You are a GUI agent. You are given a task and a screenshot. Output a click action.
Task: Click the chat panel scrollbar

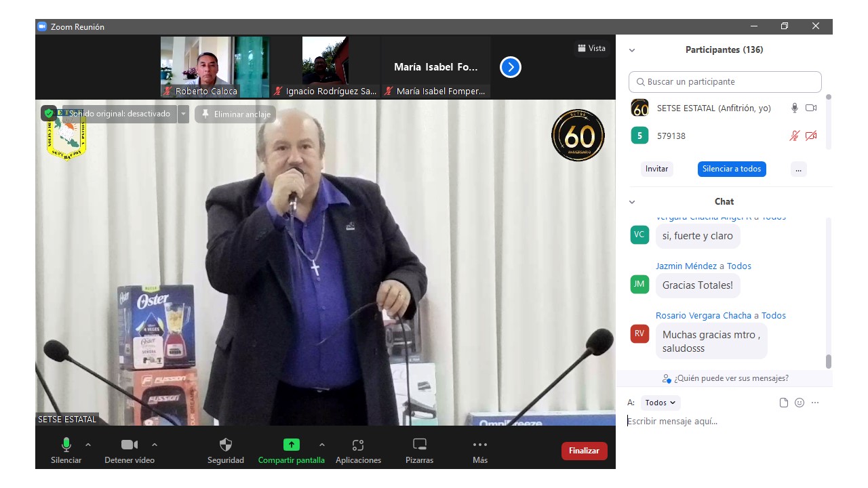828,361
